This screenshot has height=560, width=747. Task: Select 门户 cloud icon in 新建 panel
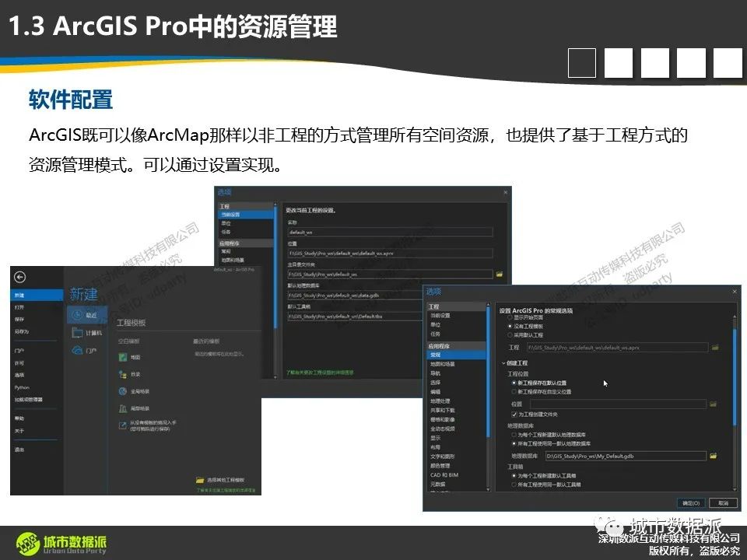point(77,351)
